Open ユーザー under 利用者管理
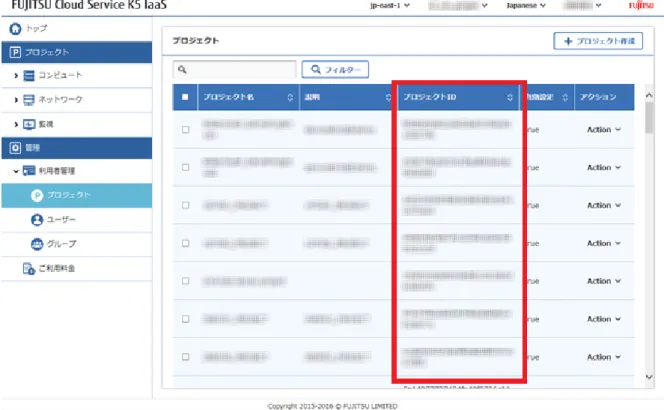The width and height of the screenshot is (664, 410). pyautogui.click(x=77, y=220)
